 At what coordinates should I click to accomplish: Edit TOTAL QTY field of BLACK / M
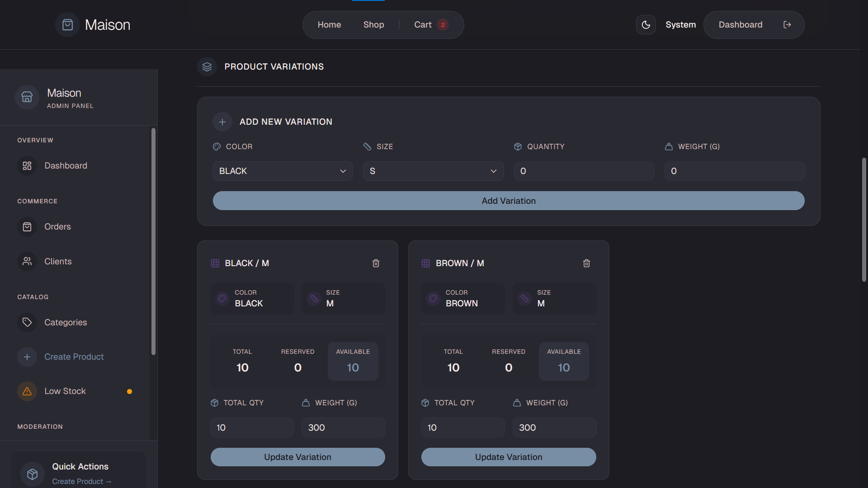pyautogui.click(x=252, y=427)
